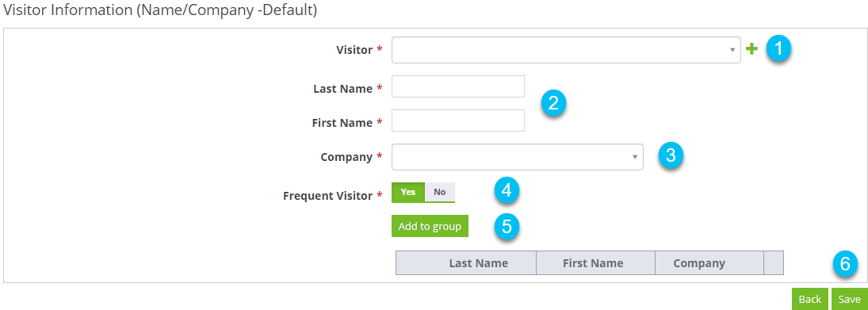
Task: Expand the Company dropdown arrow
Action: (635, 157)
